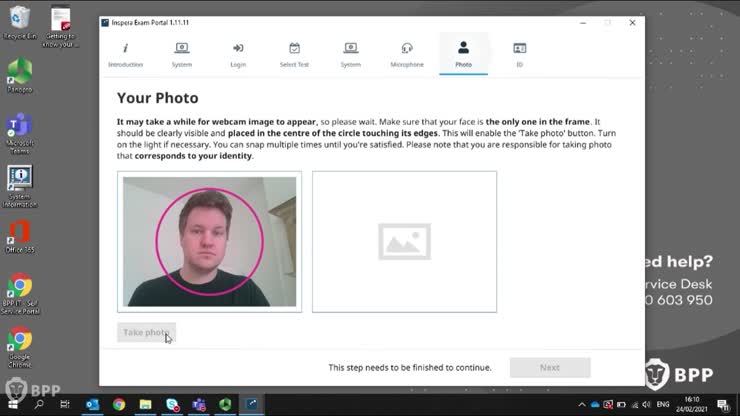Click the webcam preview image
The width and height of the screenshot is (740, 416).
coord(209,241)
